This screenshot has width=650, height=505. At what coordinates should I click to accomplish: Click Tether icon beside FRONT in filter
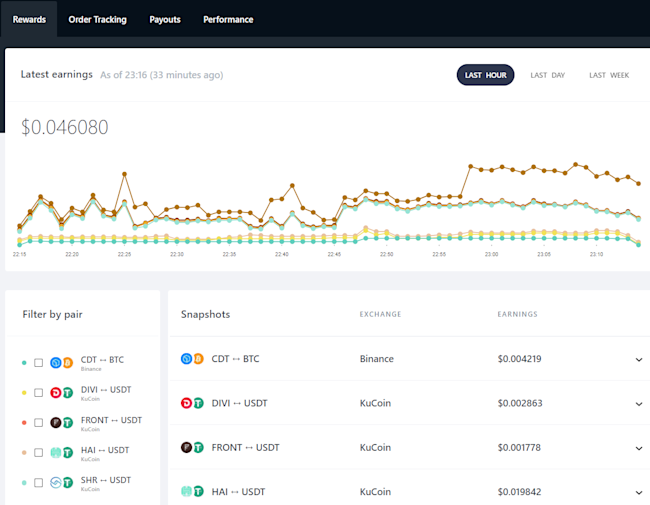coord(68,422)
